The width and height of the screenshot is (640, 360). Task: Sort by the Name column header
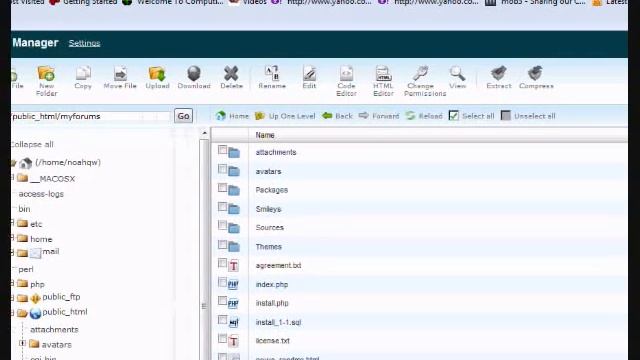click(x=265, y=135)
